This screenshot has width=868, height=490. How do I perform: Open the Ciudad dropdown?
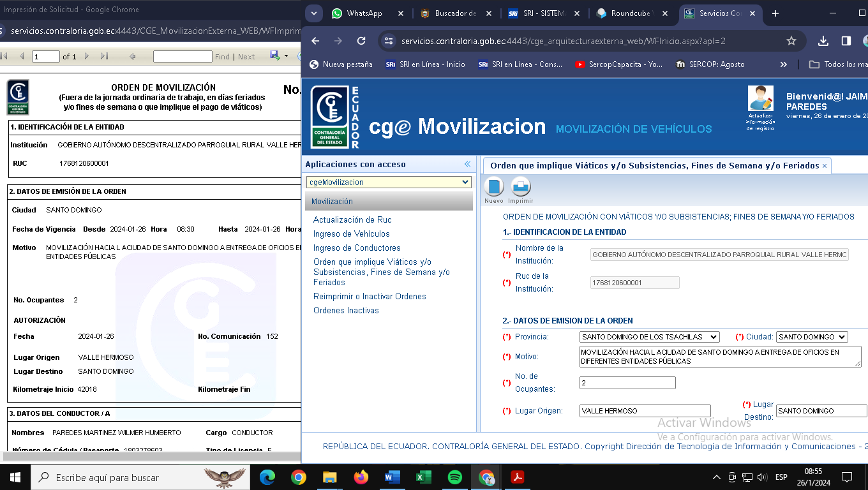coord(811,337)
